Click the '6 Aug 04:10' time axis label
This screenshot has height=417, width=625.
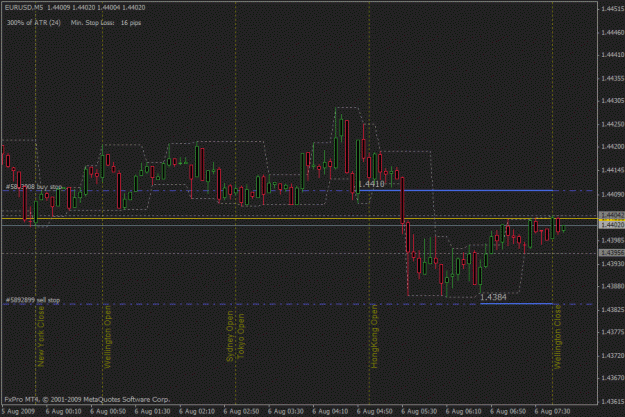pos(330,411)
